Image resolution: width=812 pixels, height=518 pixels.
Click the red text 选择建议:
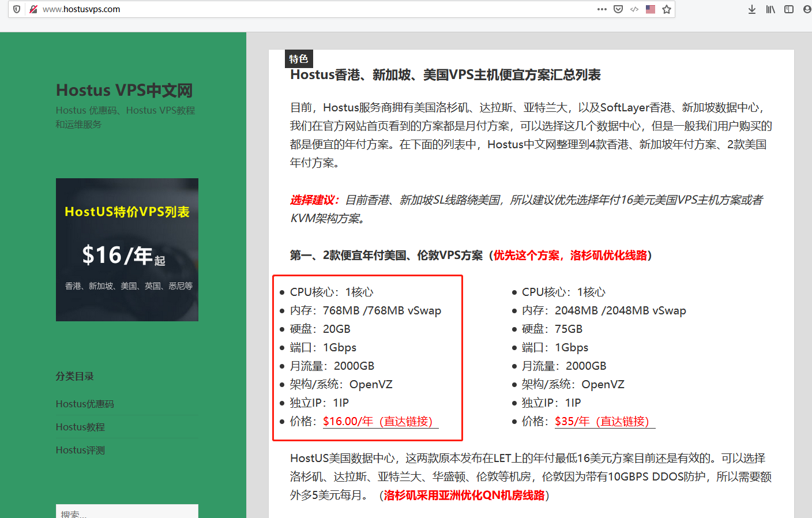pos(314,200)
